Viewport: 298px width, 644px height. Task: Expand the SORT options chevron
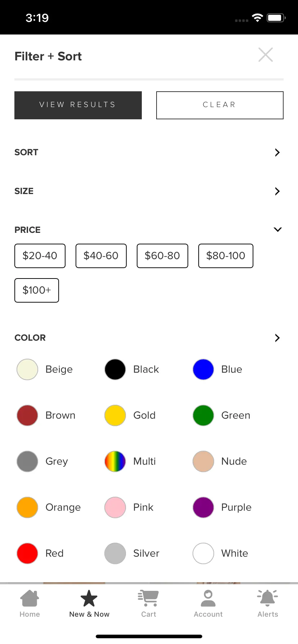277,152
